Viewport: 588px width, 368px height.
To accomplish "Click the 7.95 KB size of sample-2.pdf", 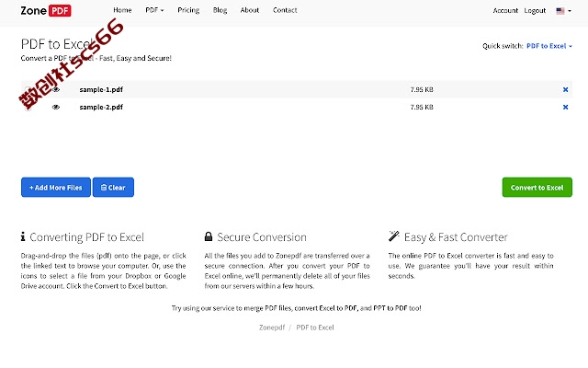I will coord(422,107).
